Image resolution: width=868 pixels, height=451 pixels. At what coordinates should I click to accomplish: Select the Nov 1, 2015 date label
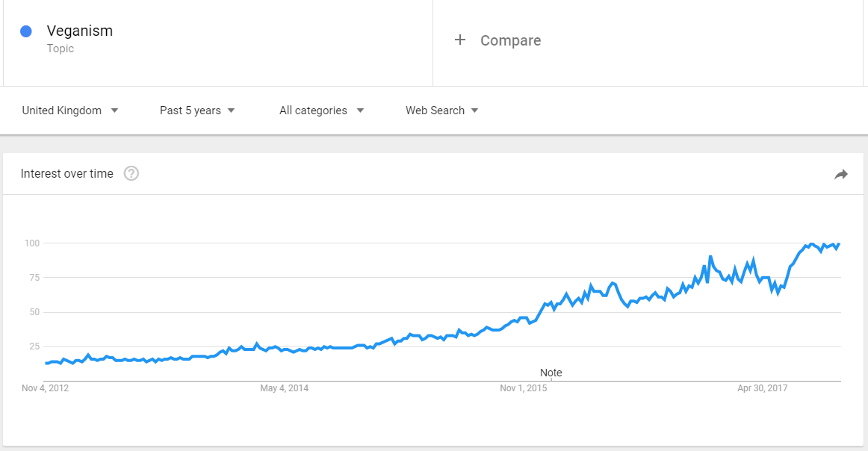tap(523, 388)
